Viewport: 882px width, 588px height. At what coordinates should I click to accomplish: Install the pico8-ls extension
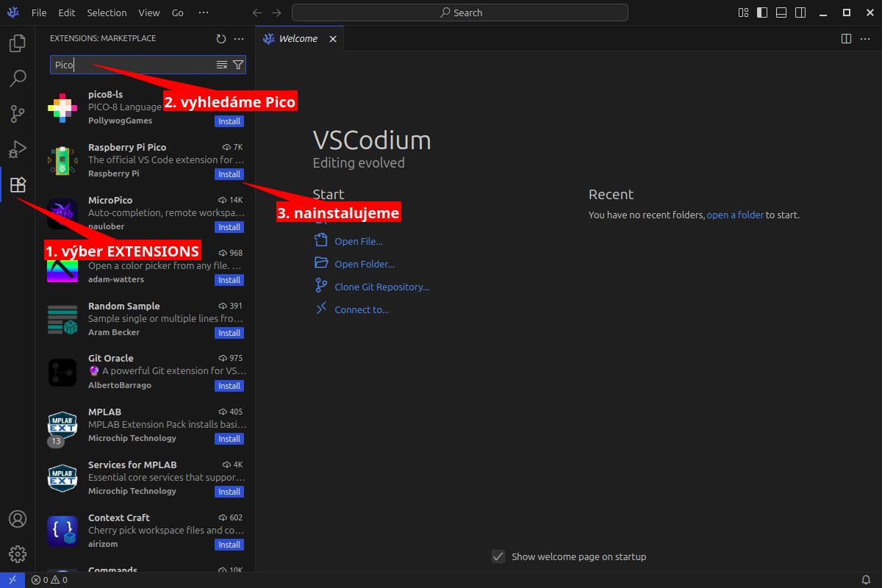click(x=229, y=121)
